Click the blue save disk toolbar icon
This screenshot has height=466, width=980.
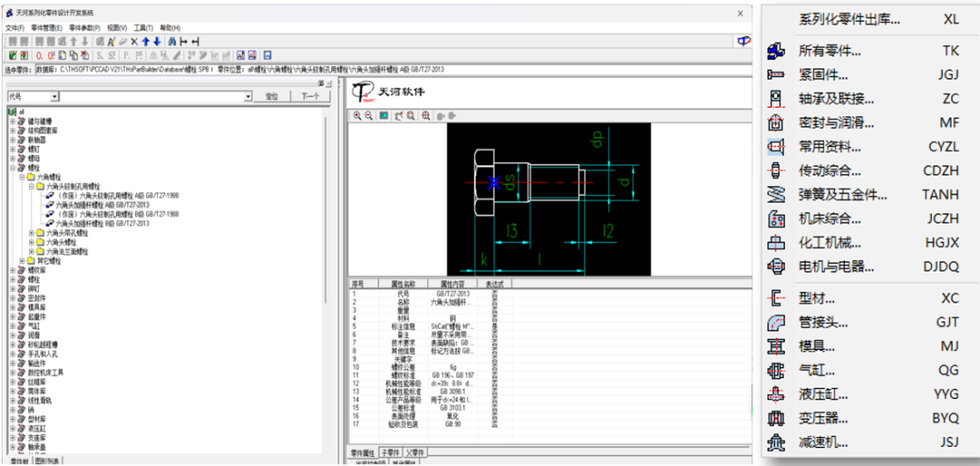(x=268, y=55)
